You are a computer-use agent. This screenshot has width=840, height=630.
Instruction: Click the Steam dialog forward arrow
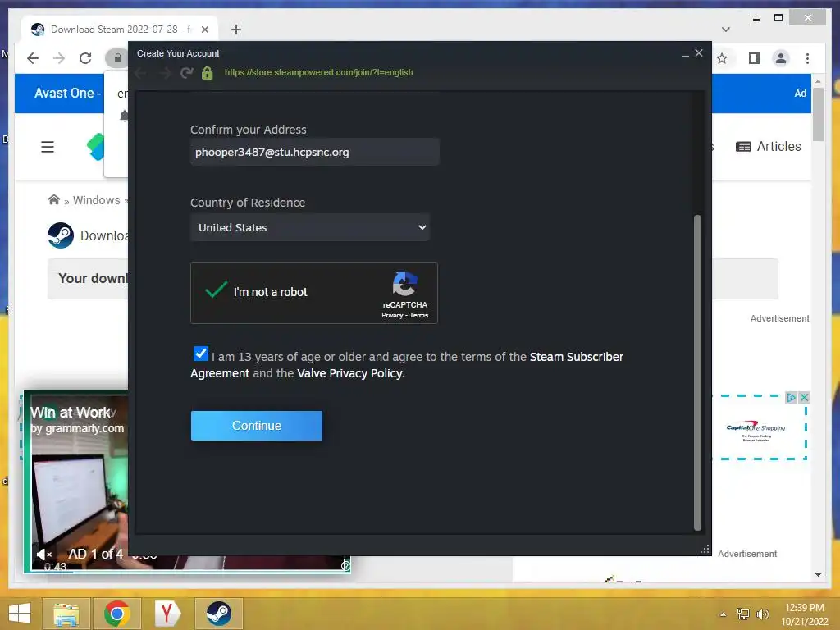point(165,73)
